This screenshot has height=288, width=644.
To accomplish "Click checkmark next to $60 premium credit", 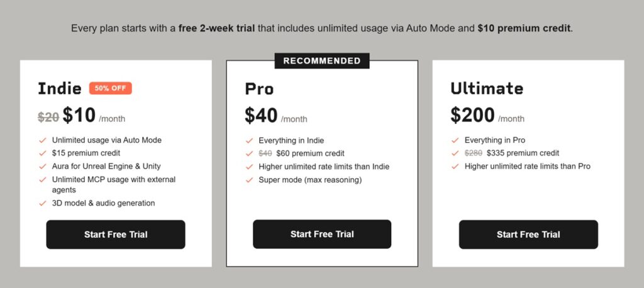I will (x=249, y=154).
